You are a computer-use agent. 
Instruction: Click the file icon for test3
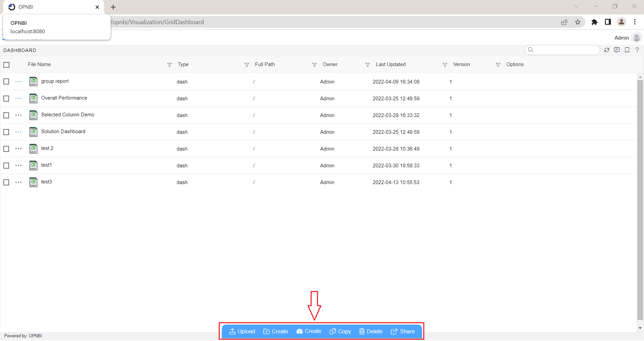pos(33,182)
